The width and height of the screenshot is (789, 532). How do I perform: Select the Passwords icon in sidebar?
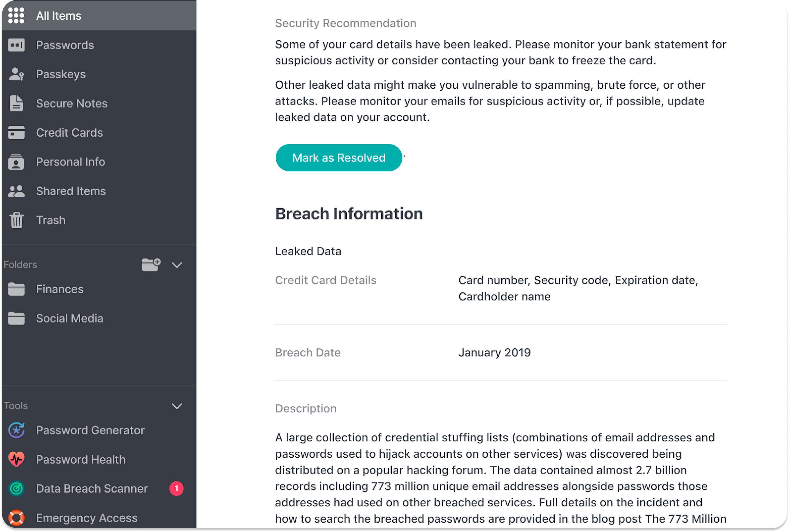16,45
